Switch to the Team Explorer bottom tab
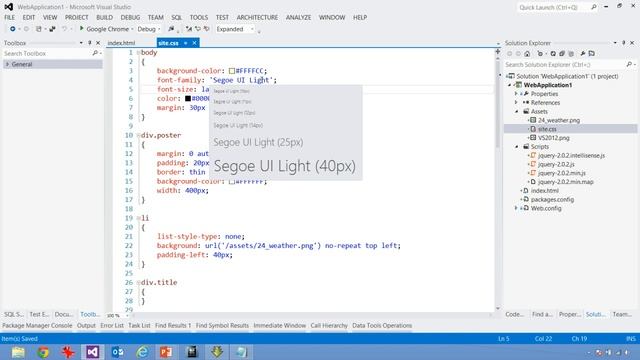Screen dimensions: 640x360 (x=622, y=314)
